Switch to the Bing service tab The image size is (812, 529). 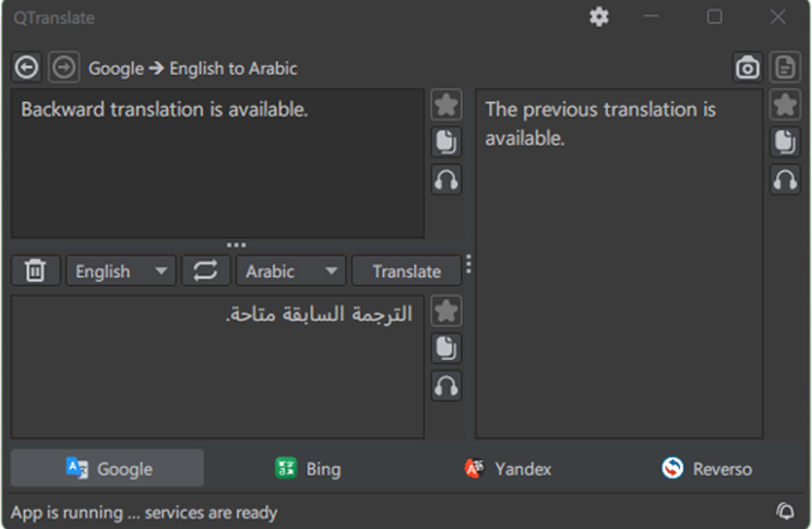click(x=309, y=469)
